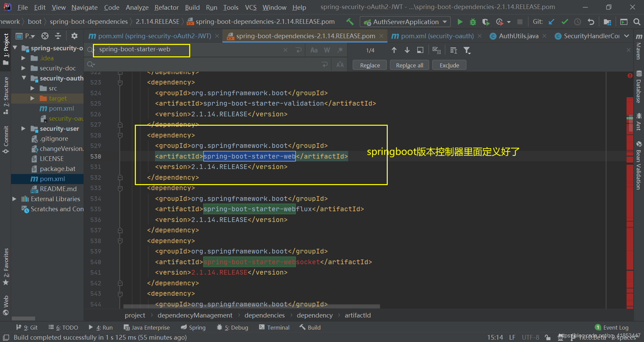Click the red error indicator in editor gutter
644x342 pixels.
tap(630, 75)
